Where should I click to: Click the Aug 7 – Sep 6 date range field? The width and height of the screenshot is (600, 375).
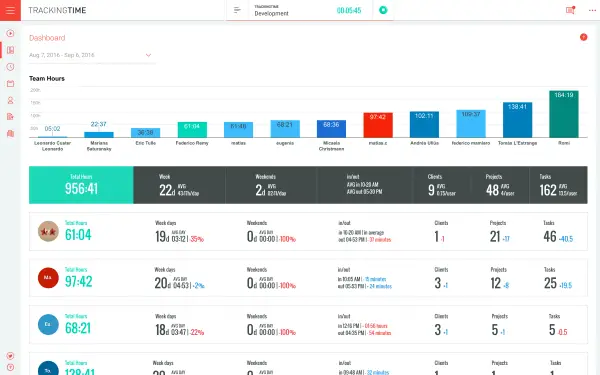tap(92, 55)
